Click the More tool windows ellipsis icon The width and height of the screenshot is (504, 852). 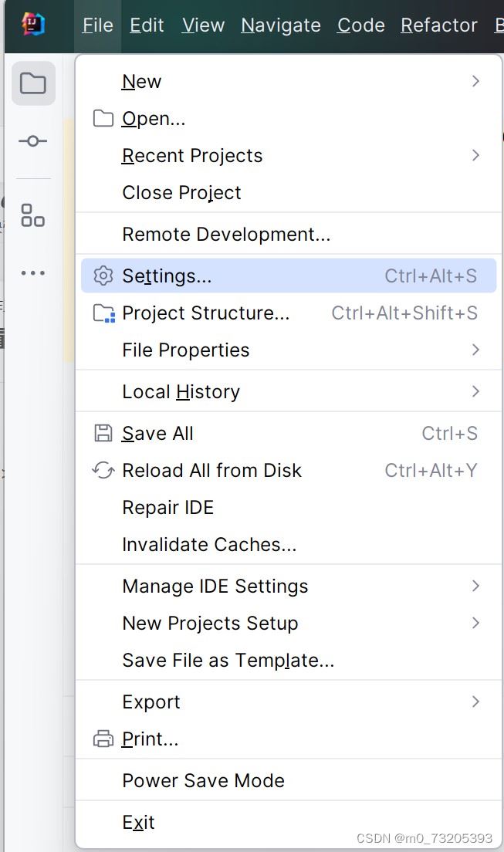(x=32, y=273)
